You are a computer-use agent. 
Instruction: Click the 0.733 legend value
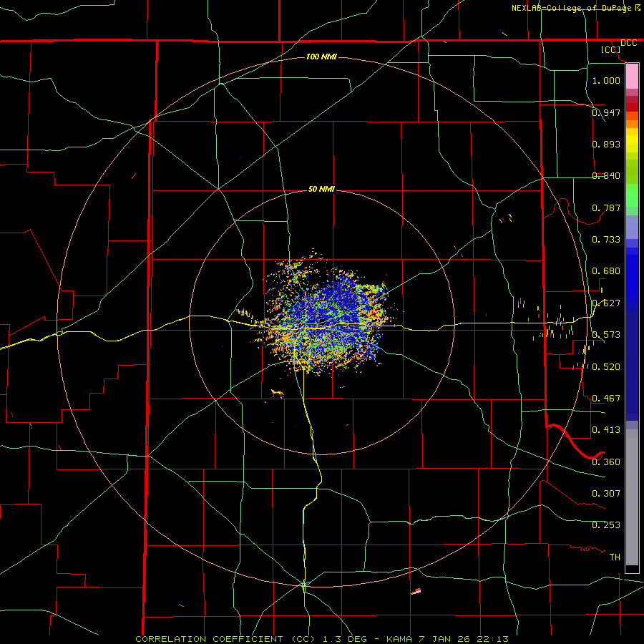(x=606, y=239)
